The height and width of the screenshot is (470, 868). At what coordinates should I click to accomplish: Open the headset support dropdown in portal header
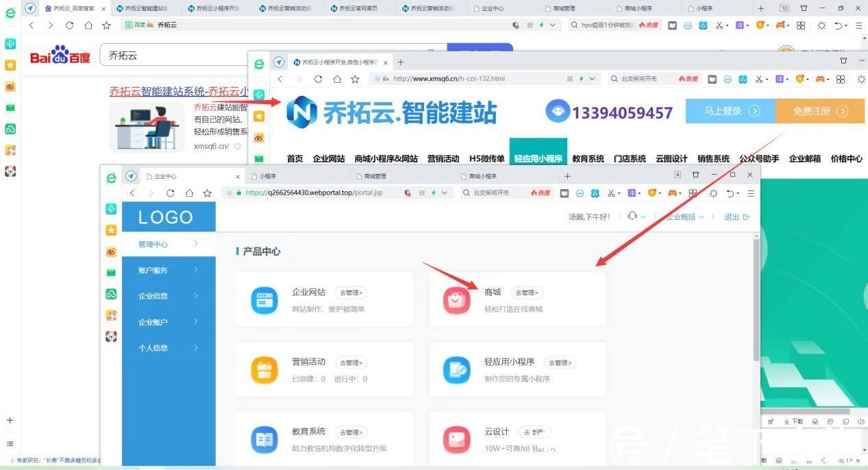coord(636,217)
